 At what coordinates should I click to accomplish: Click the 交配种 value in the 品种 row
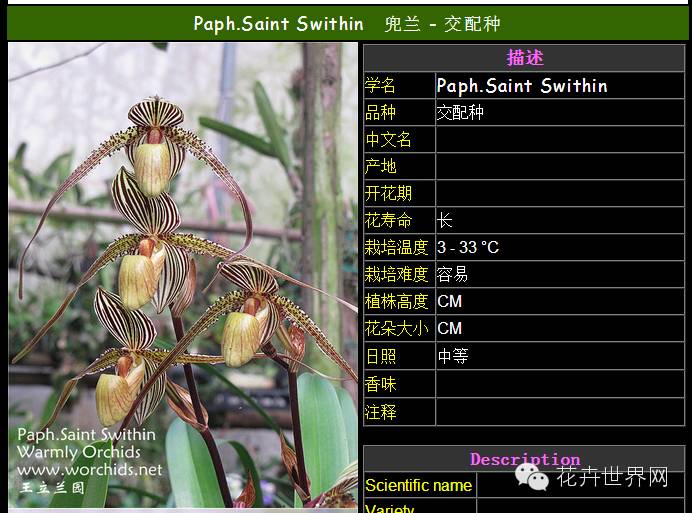(x=460, y=113)
